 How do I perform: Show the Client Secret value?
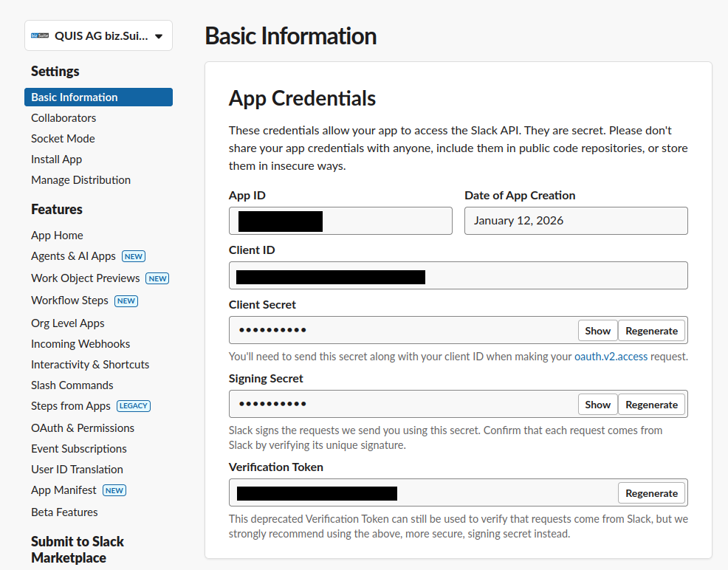[597, 330]
